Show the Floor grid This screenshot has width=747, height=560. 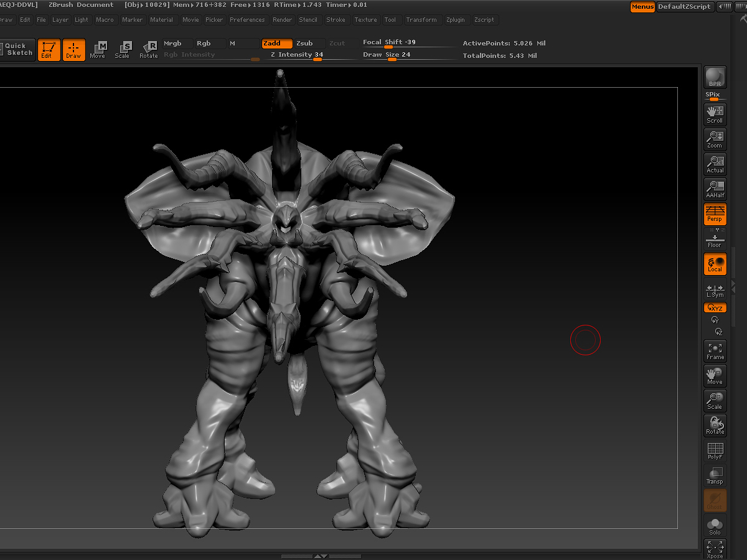pyautogui.click(x=715, y=240)
